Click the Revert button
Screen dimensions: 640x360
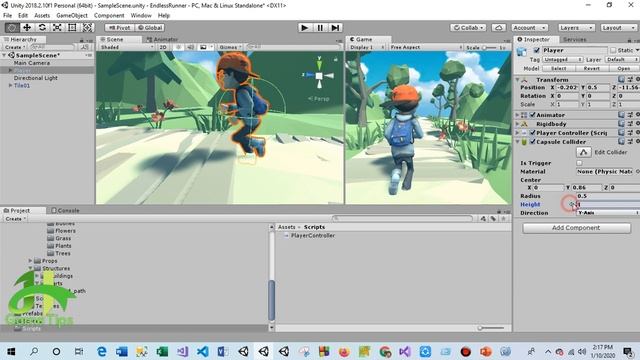591,68
